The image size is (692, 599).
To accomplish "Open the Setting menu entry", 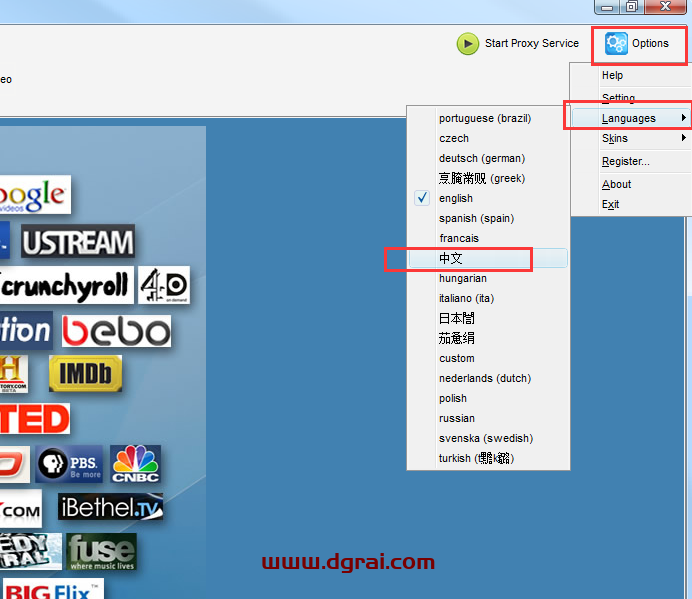I will [x=618, y=98].
